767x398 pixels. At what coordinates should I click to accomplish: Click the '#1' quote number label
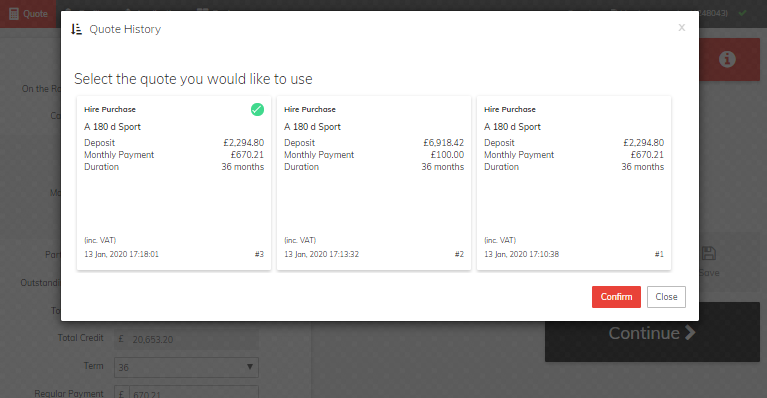tap(659, 254)
